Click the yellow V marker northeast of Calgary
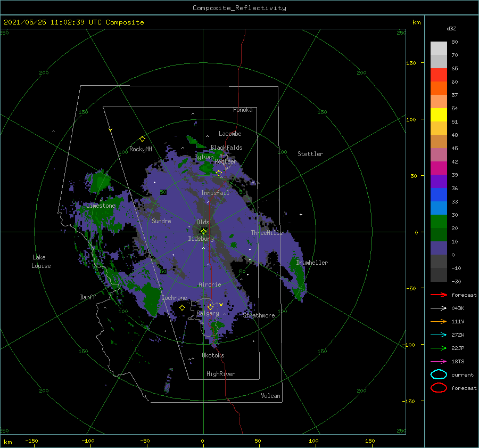This screenshot has height=448, width=479. 221,305
